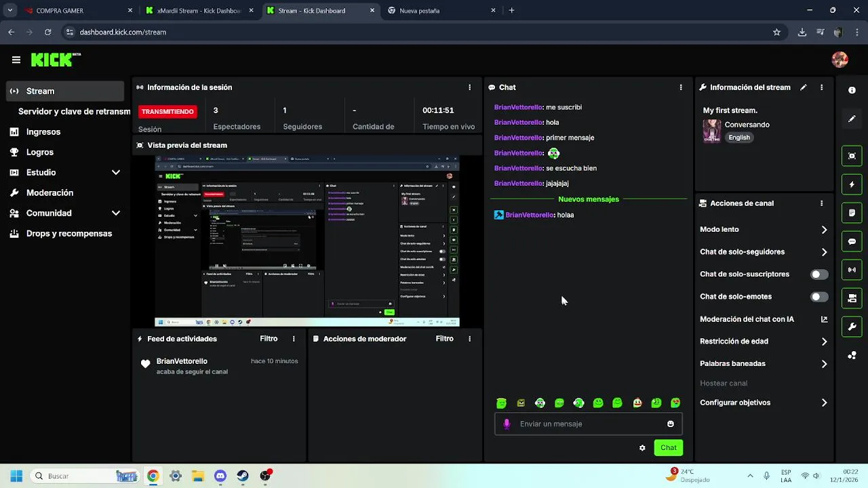Image resolution: width=868 pixels, height=488 pixels.
Task: Toggle Chat de solo-emotes switch
Action: pyautogui.click(x=819, y=297)
